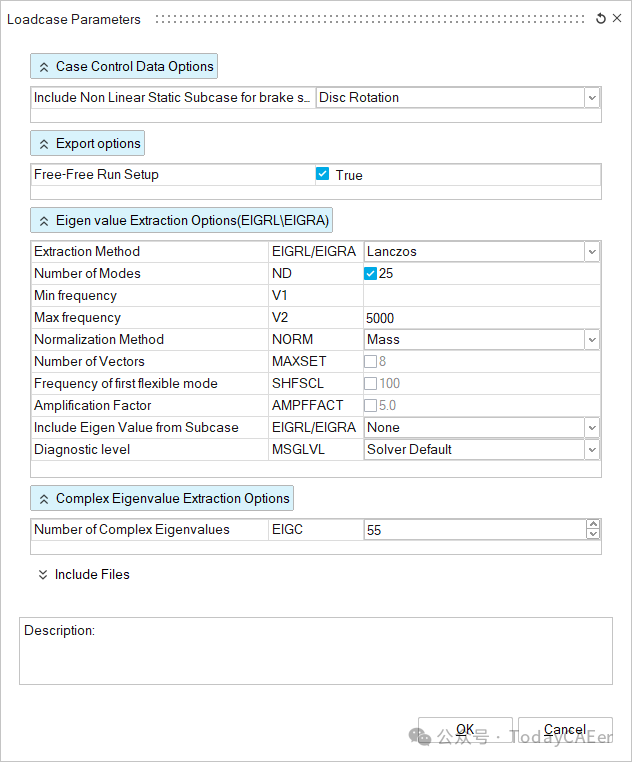Click the OK button
This screenshot has height=762, width=632.
465,730
